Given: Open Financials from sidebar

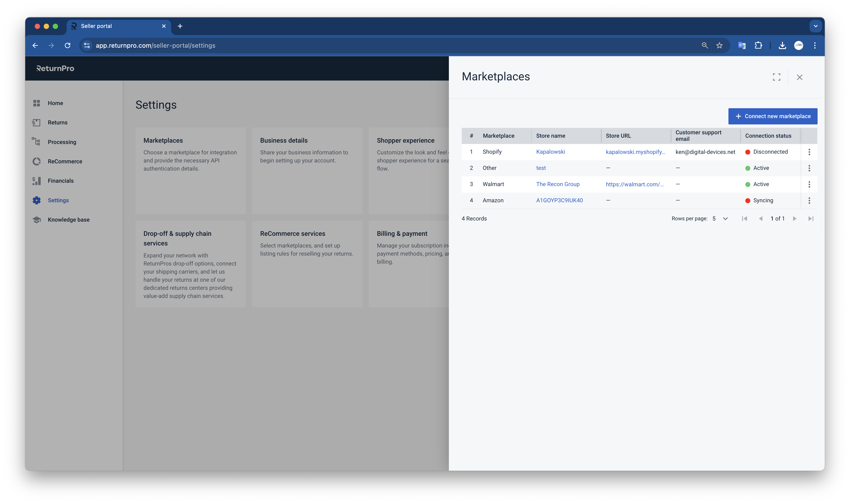Looking at the screenshot, I should pyautogui.click(x=61, y=181).
